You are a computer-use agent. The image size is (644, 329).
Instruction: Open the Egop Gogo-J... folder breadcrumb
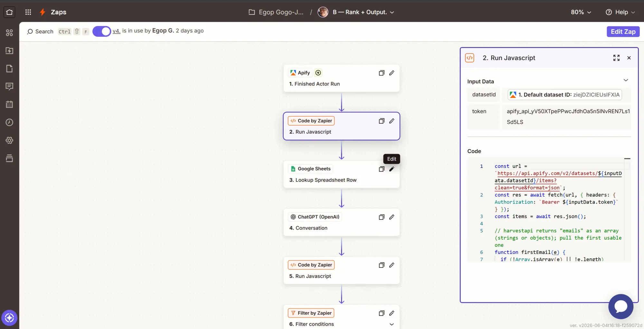pos(276,12)
